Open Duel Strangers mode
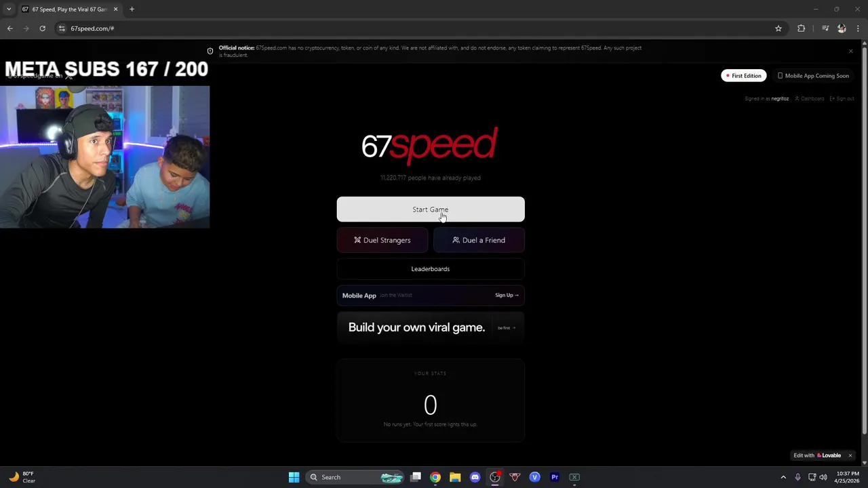Image resolution: width=868 pixels, height=488 pixels. coord(382,240)
